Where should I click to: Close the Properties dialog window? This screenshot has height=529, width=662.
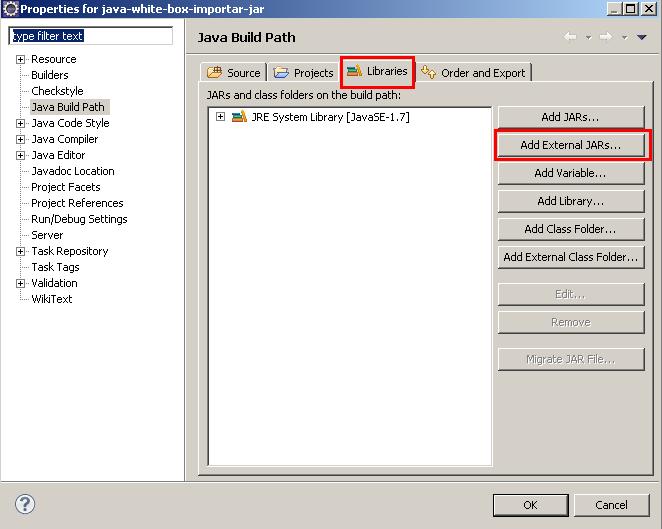point(649,8)
